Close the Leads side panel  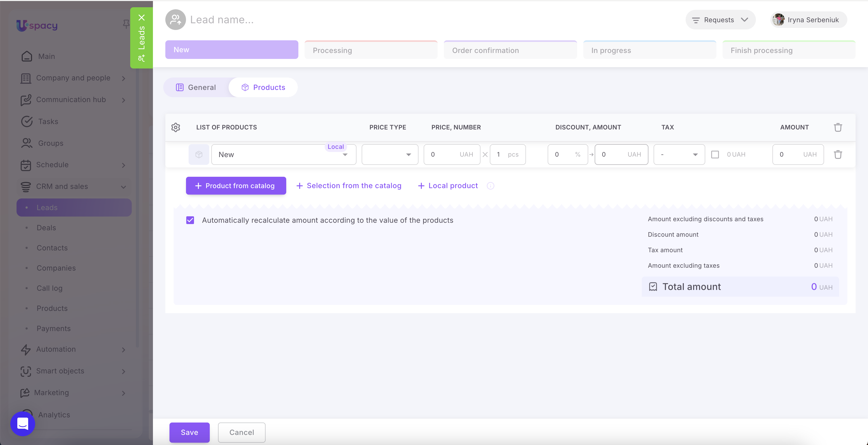click(x=142, y=18)
